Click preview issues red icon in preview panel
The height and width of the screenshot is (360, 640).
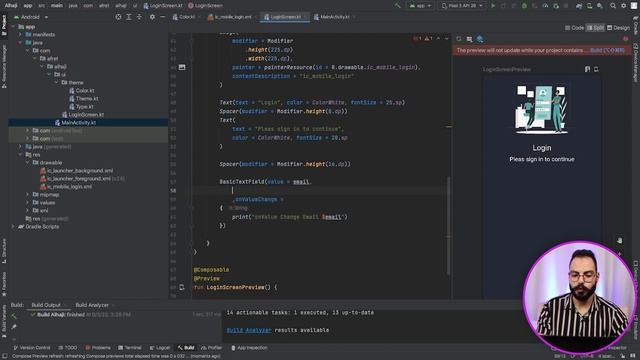pyautogui.click(x=625, y=39)
